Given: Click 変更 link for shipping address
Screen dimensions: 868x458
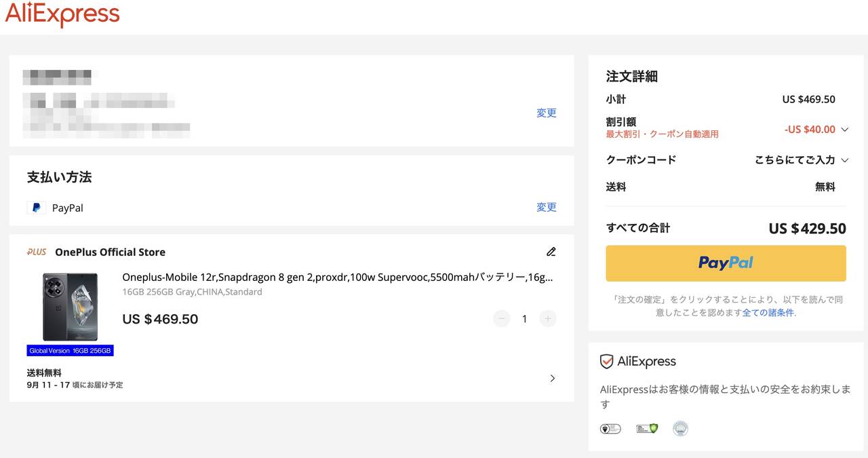Looking at the screenshot, I should pyautogui.click(x=546, y=113).
